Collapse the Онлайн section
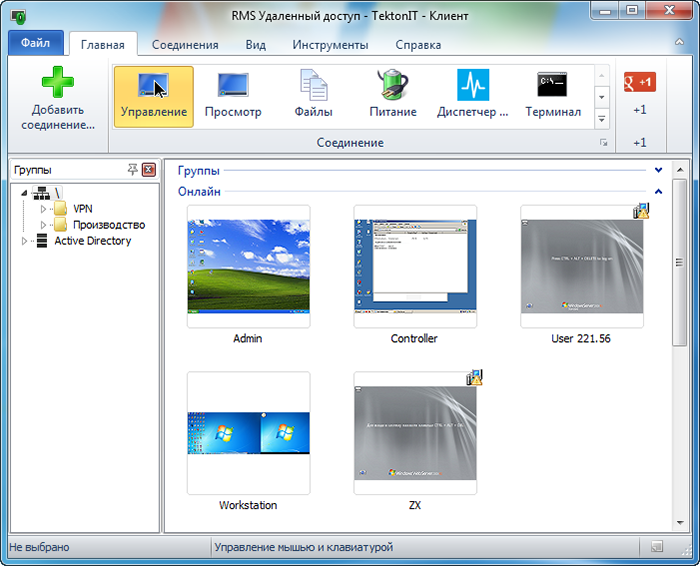The width and height of the screenshot is (700, 566). pyautogui.click(x=658, y=191)
